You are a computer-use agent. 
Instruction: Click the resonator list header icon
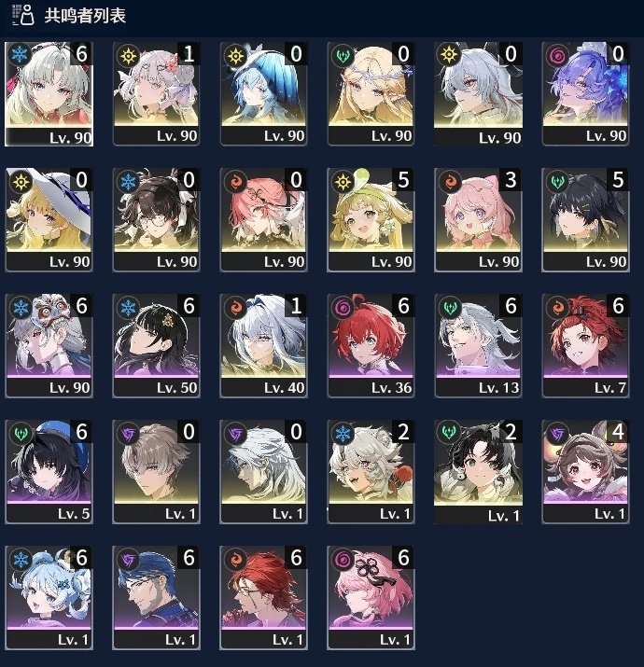coord(22,15)
